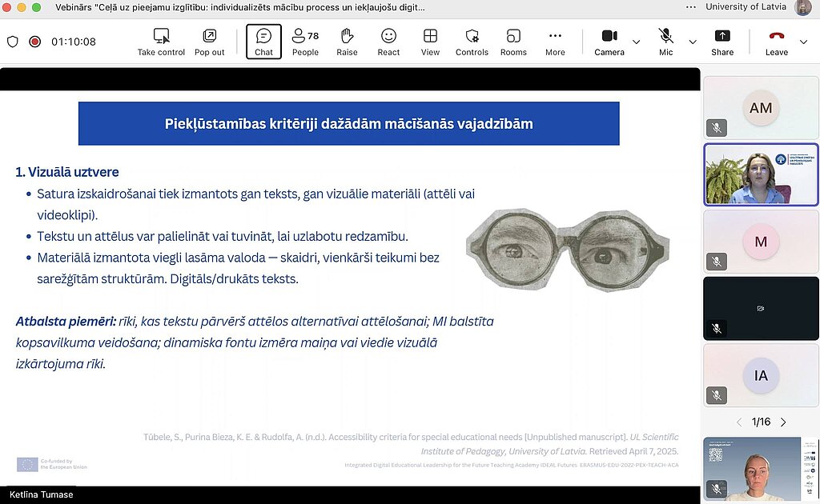Open the View layout options

click(x=430, y=42)
